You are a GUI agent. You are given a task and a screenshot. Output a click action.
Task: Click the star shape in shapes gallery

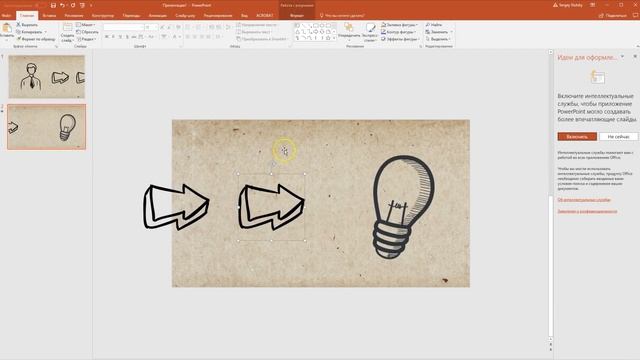[328, 38]
